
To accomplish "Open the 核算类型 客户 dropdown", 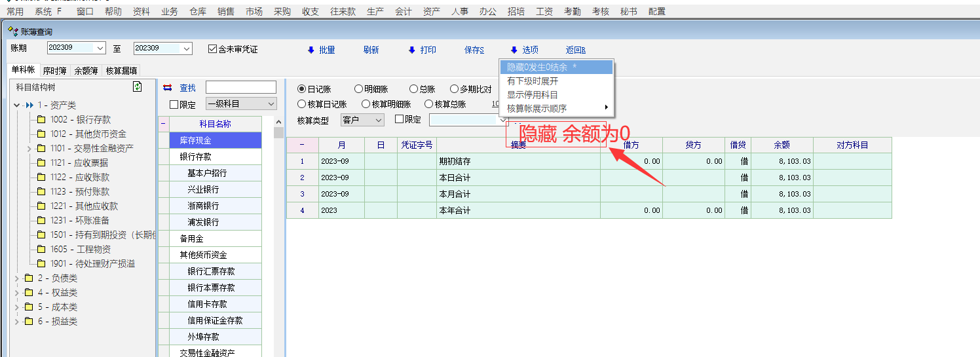I will click(x=362, y=120).
